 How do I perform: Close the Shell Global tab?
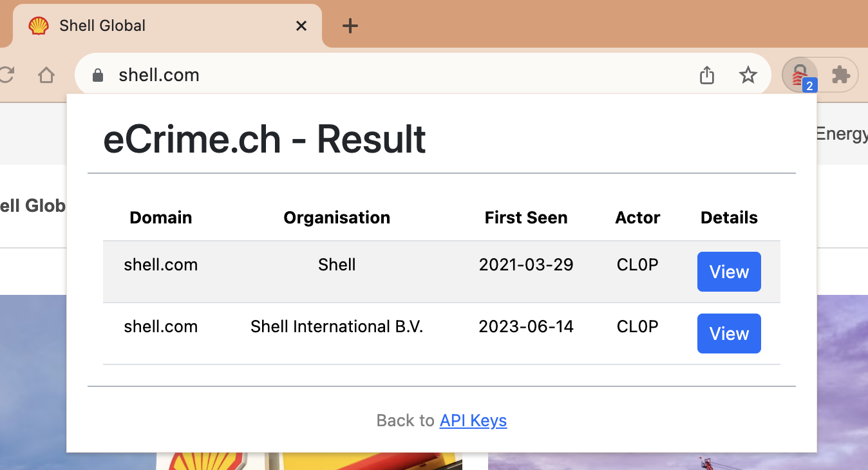301,26
